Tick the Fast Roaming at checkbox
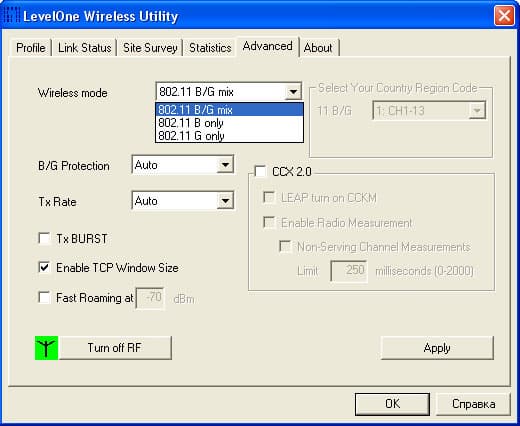Screen dimensions: 520x426 44,297
